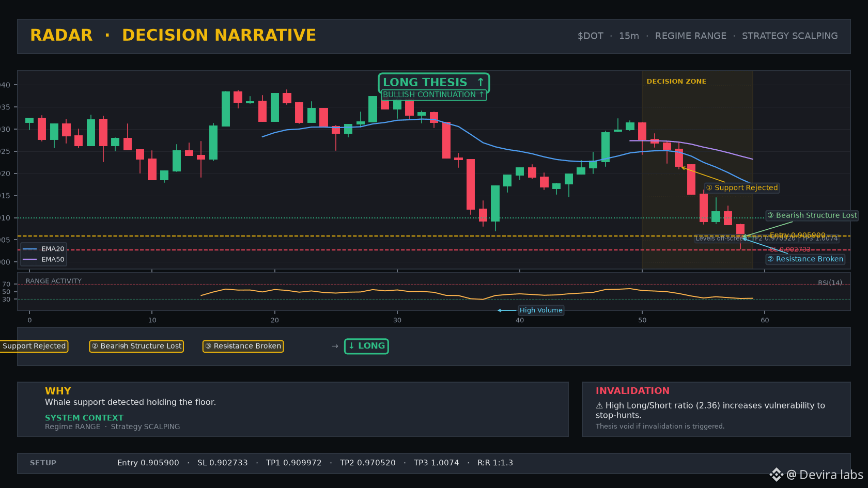Click the EMA50 purple line legend entry

click(x=43, y=260)
